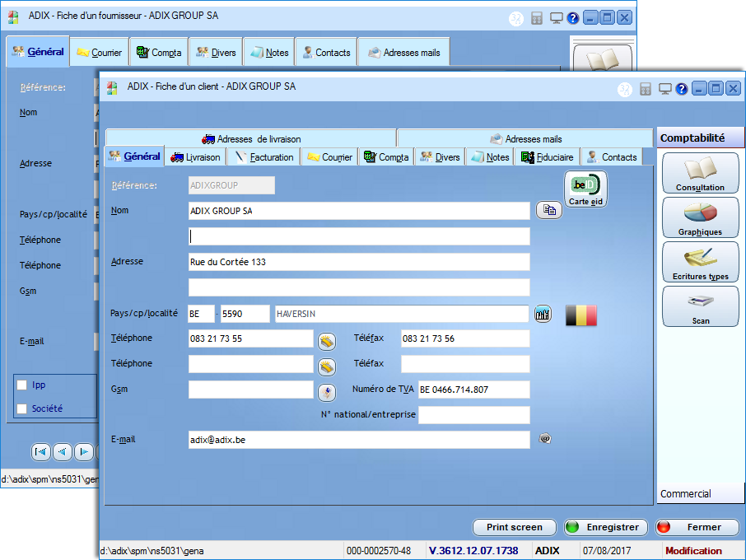
Task: Select Adresses mails tab in client window
Action: [525, 139]
